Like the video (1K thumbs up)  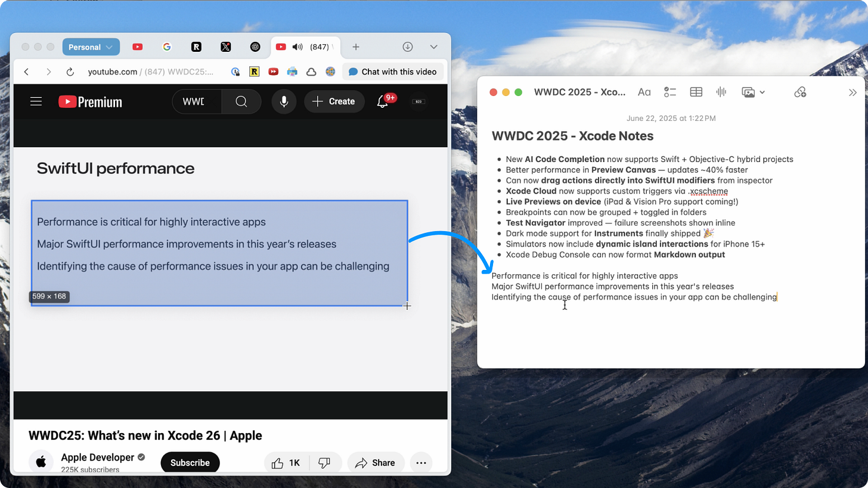pos(285,462)
